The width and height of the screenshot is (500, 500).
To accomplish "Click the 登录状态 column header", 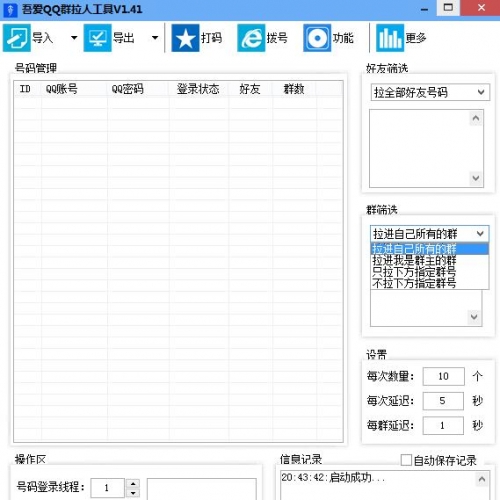I will coord(199,89).
